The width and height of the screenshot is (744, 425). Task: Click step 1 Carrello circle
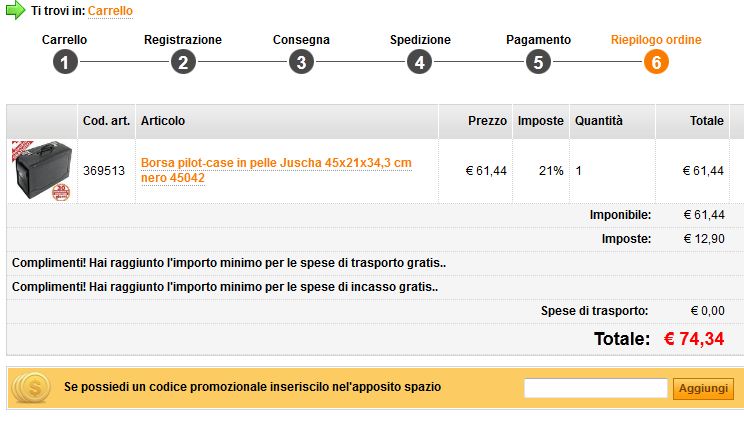pyautogui.click(x=65, y=62)
